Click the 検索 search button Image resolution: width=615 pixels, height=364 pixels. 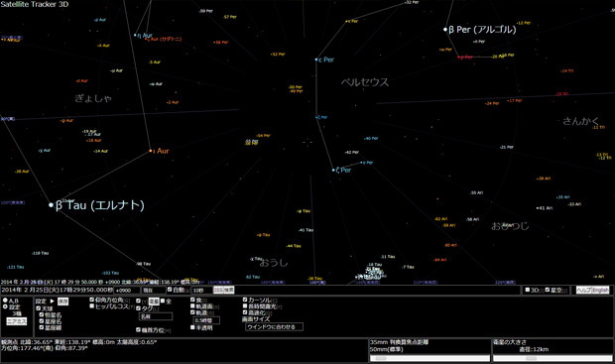[229, 290]
